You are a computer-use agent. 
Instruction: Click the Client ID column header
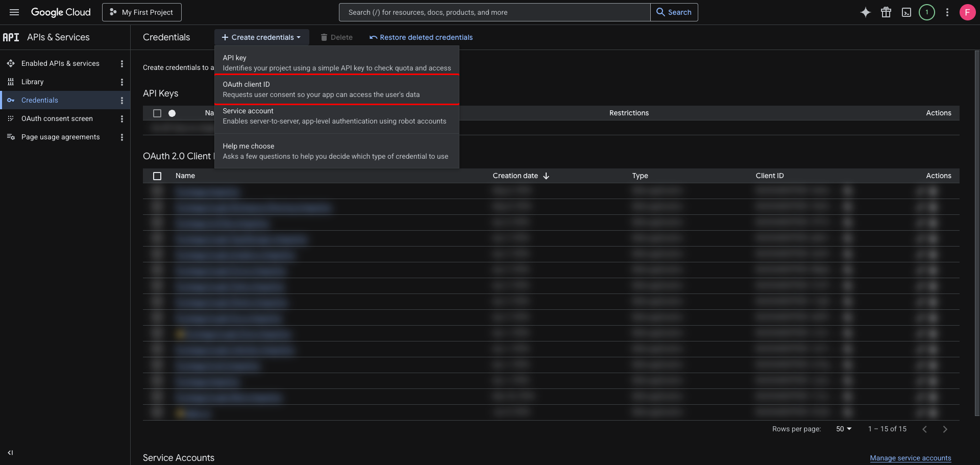tap(770, 176)
